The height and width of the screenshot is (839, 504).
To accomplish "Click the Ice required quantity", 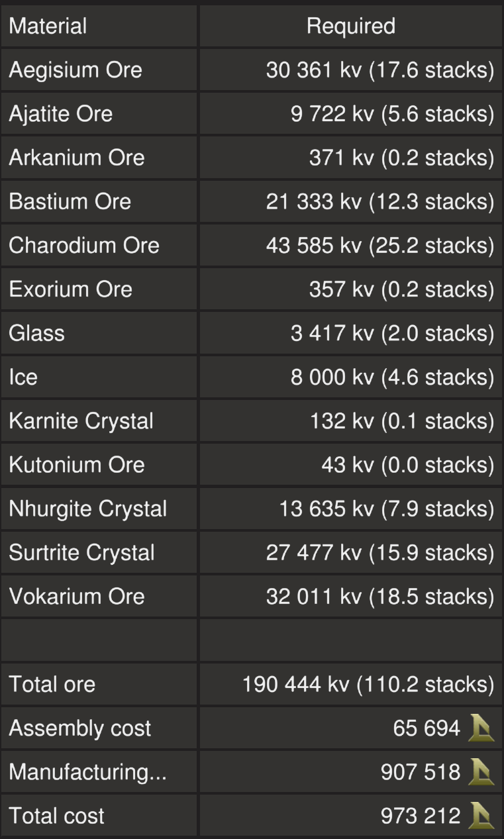I will pos(392,377).
